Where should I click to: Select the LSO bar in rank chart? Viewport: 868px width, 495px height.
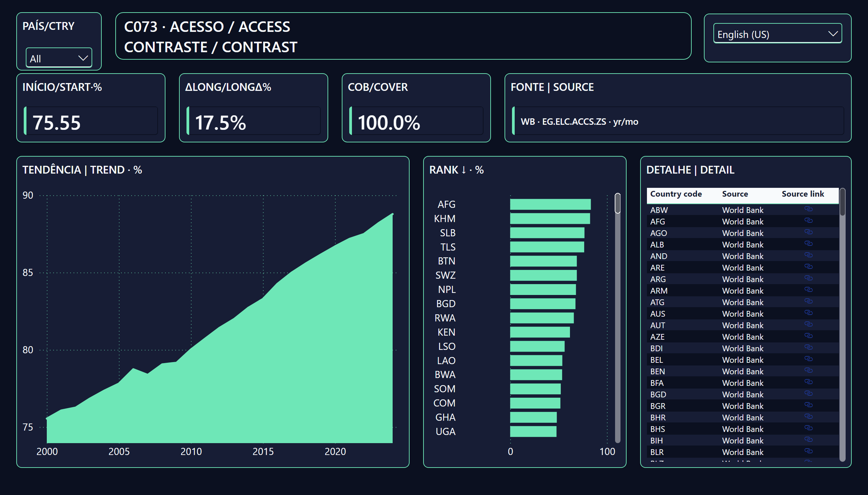click(x=537, y=346)
